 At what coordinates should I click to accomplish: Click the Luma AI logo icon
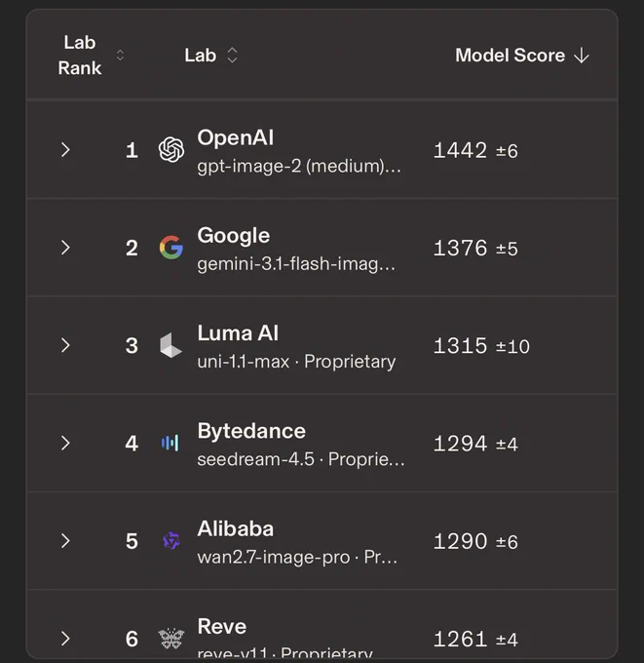tap(170, 345)
